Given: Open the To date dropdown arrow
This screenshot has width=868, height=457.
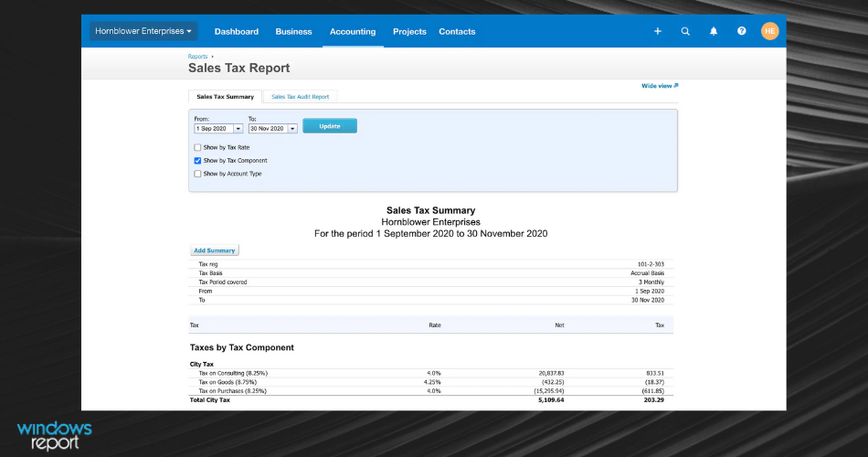Looking at the screenshot, I should (x=292, y=129).
